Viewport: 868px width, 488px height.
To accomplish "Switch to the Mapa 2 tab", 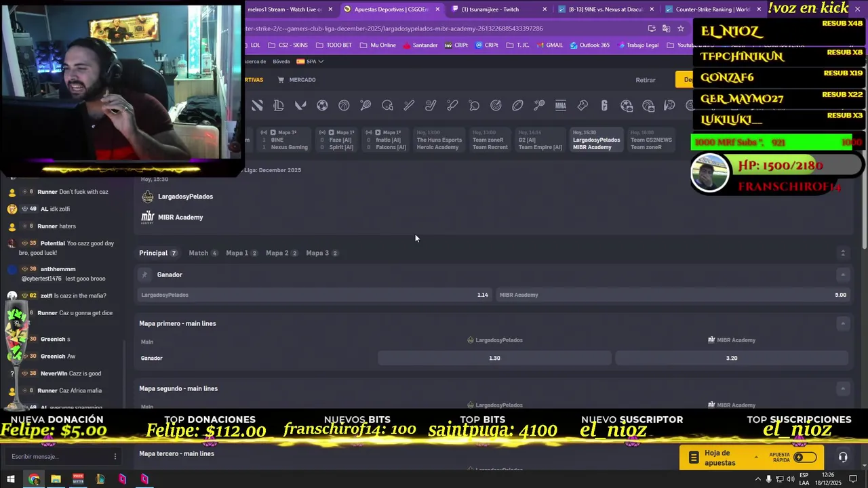I will click(x=281, y=253).
